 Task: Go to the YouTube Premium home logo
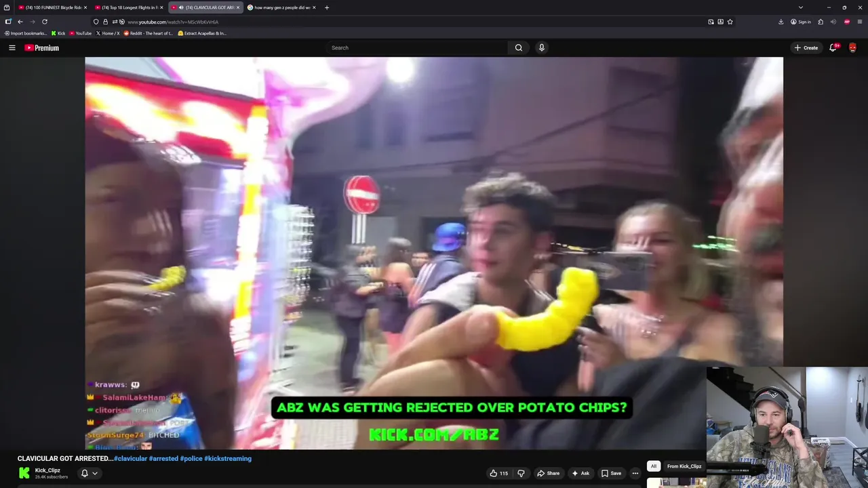(x=42, y=47)
